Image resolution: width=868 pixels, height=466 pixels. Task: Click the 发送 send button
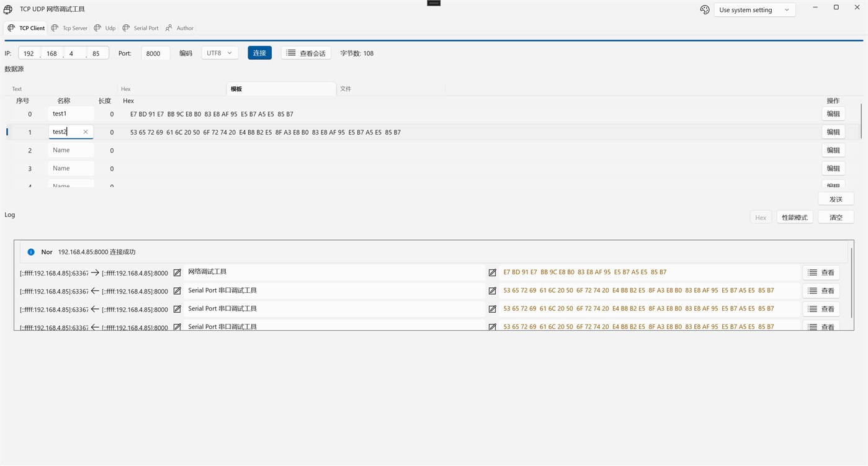point(836,199)
